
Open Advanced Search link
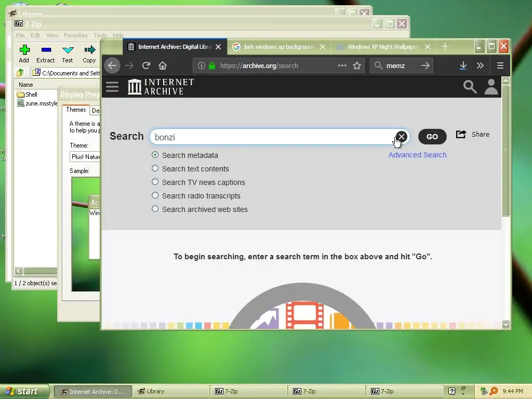click(417, 155)
